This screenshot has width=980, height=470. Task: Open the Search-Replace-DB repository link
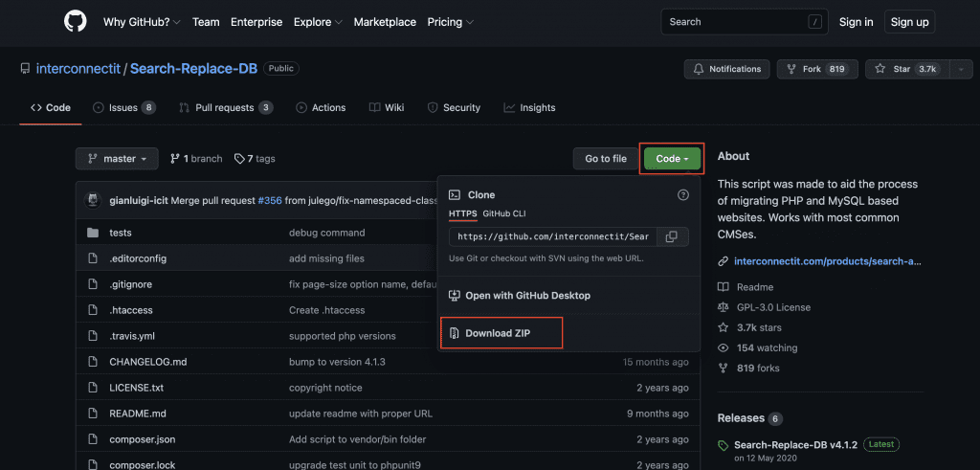(x=193, y=69)
